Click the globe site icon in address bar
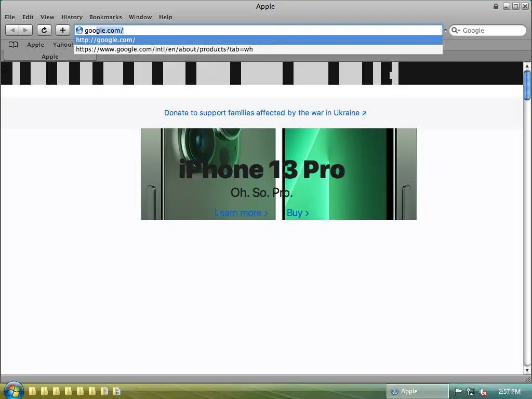Image resolution: width=532 pixels, height=399 pixels. click(79, 30)
